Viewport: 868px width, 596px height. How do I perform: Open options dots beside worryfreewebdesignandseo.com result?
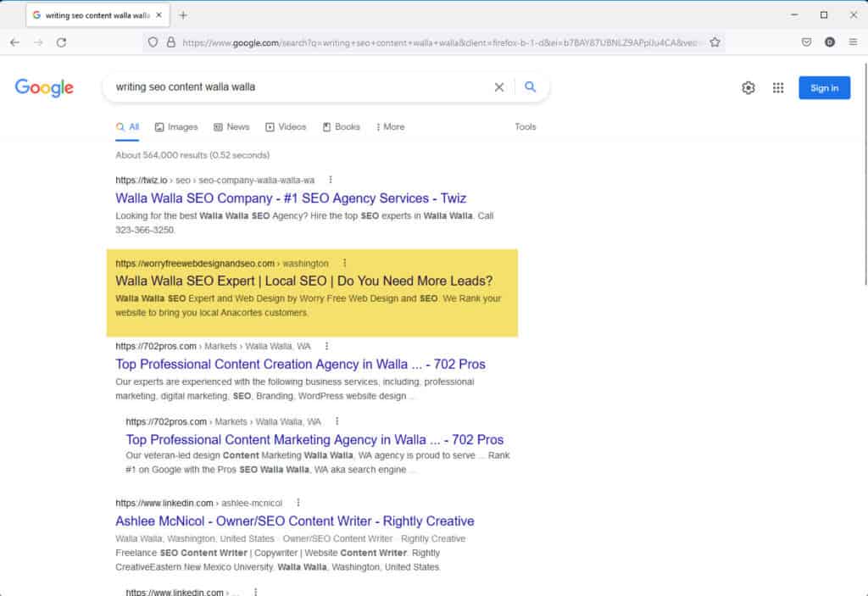(x=344, y=263)
